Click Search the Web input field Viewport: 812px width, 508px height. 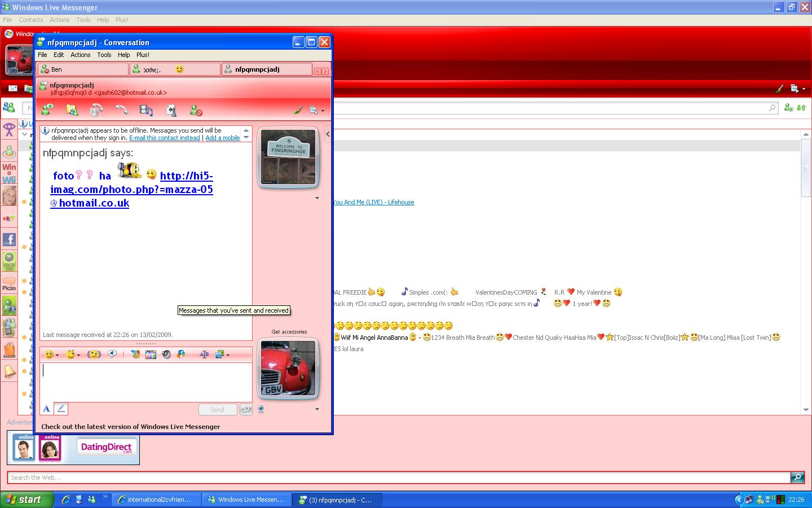[399, 478]
